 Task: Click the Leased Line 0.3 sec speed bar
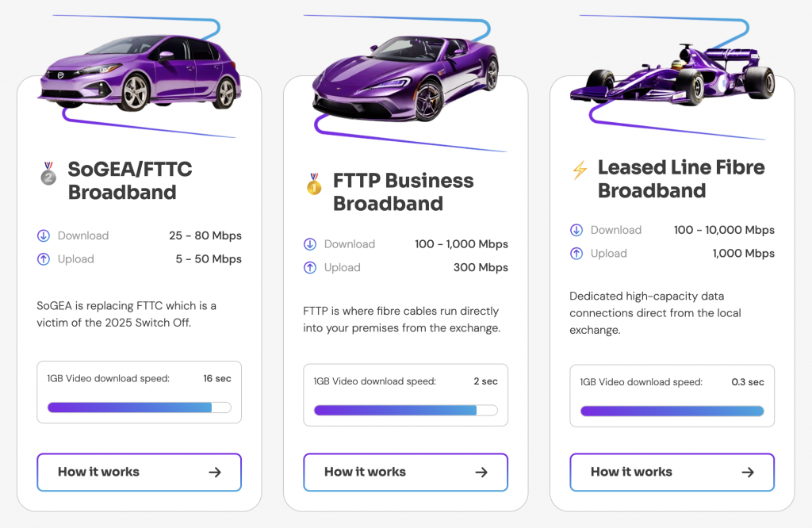pyautogui.click(x=672, y=411)
